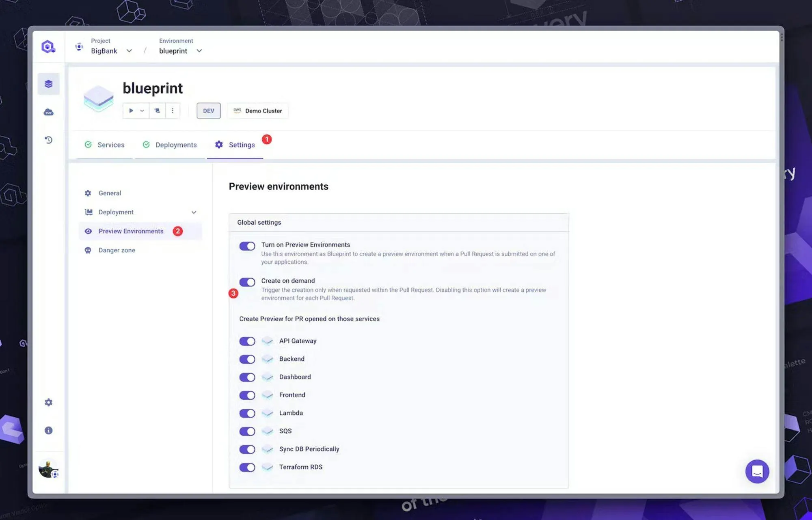812x520 pixels.
Task: Open Clusters via the cloud icon
Action: pos(48,112)
